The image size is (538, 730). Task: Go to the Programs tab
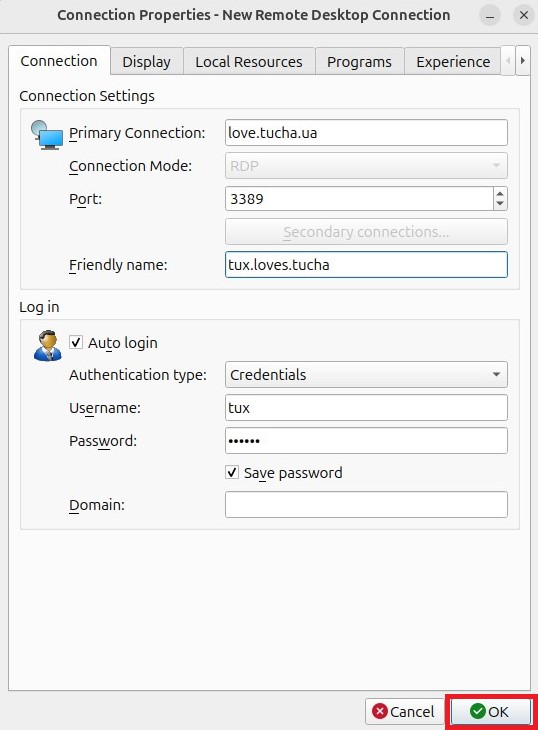(x=359, y=62)
